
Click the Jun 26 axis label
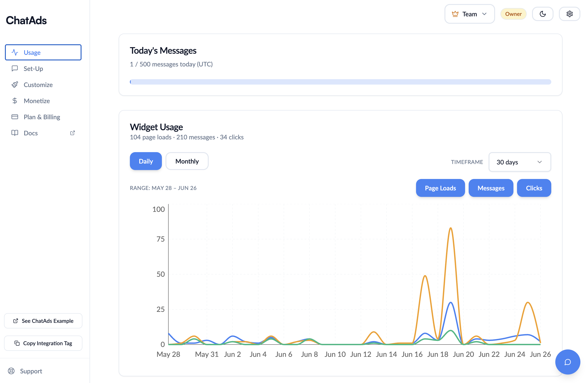coord(540,354)
